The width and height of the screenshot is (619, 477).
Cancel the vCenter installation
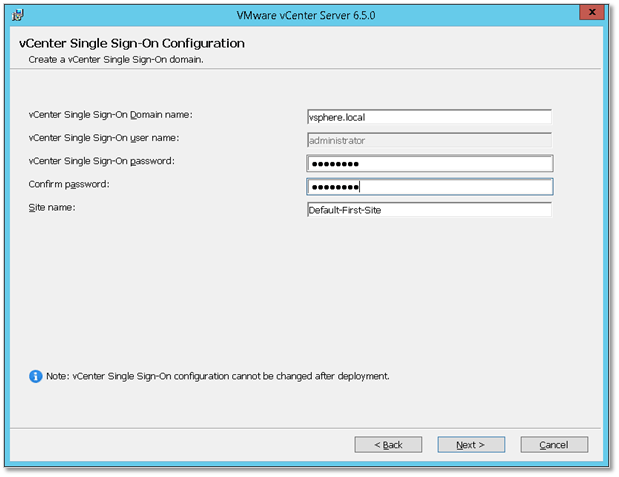pos(554,445)
